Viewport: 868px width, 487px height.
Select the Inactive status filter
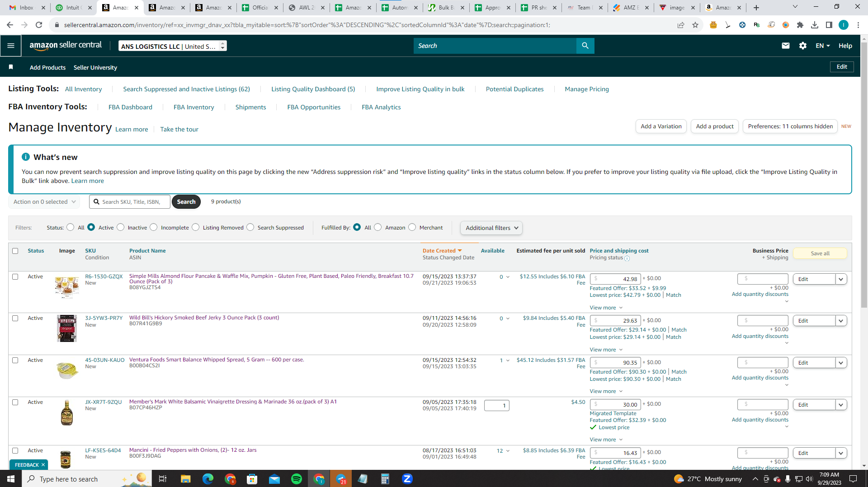(120, 227)
